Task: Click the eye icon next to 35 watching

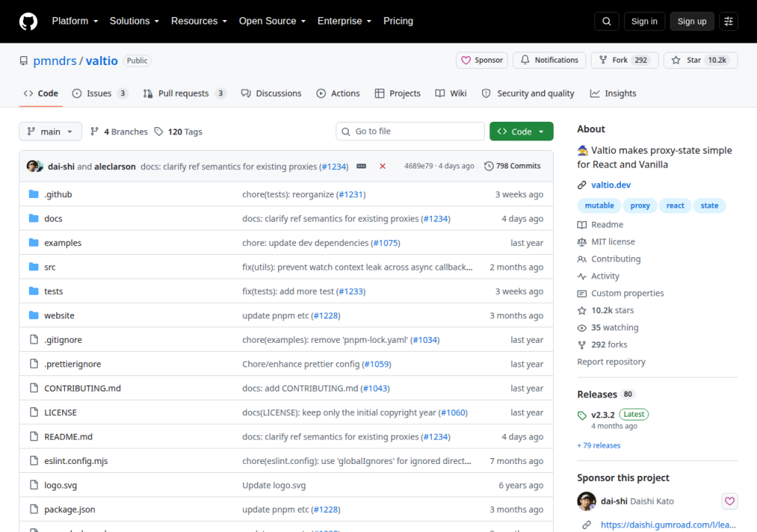Action: point(582,328)
